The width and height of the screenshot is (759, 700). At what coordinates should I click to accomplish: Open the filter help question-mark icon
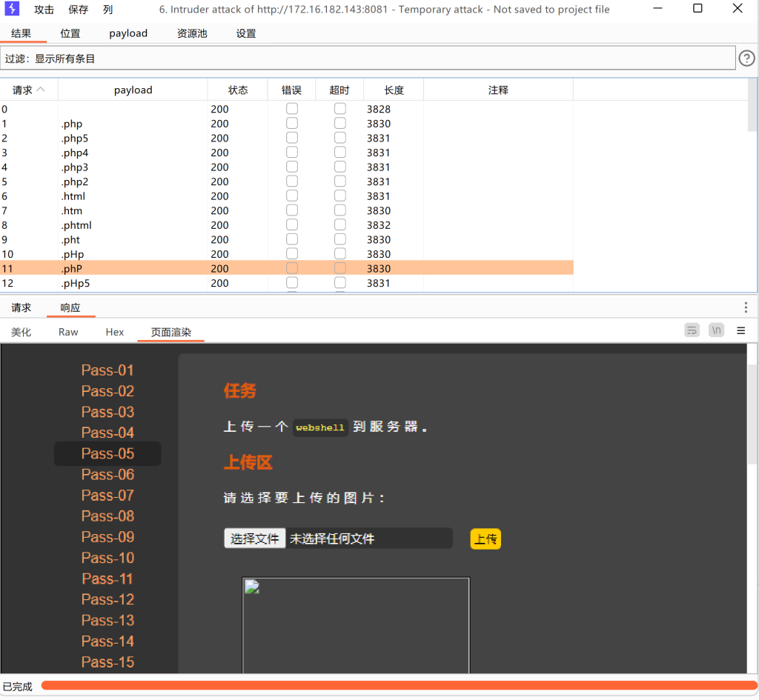[746, 59]
